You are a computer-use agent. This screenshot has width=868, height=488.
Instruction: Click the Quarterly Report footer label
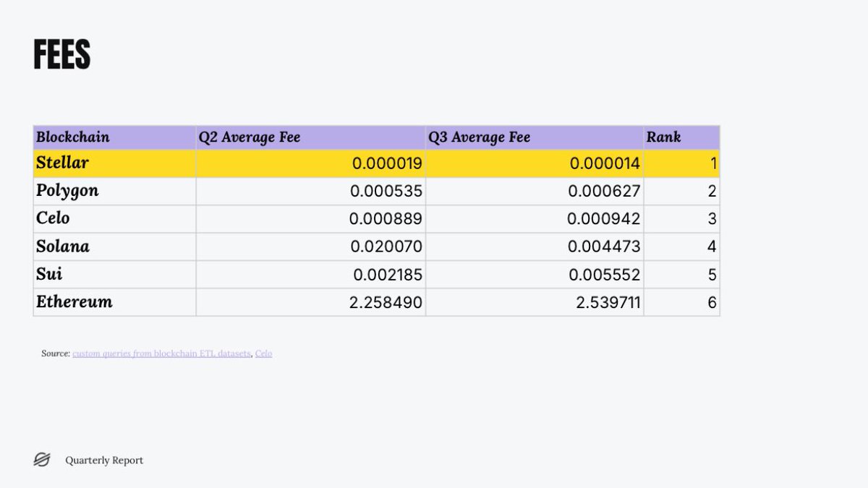click(104, 461)
